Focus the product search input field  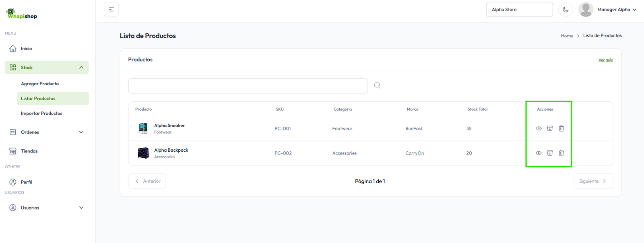pos(248,86)
